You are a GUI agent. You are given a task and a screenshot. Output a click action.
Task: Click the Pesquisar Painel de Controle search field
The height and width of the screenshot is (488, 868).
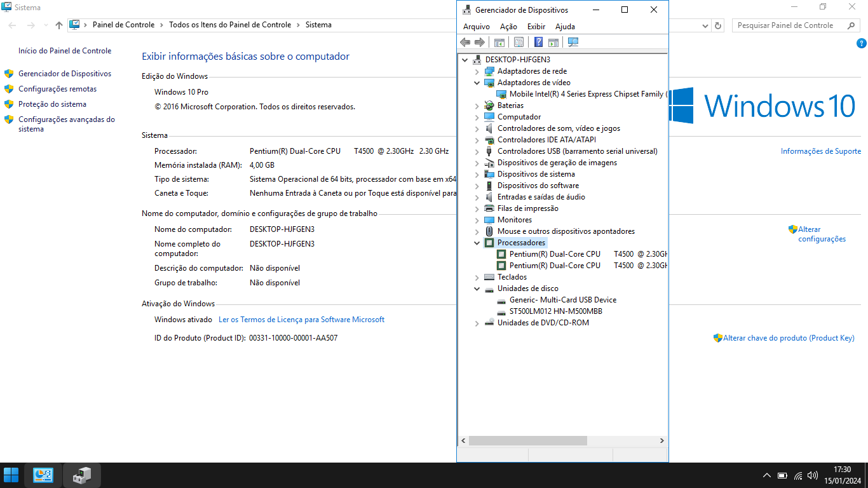(x=796, y=25)
